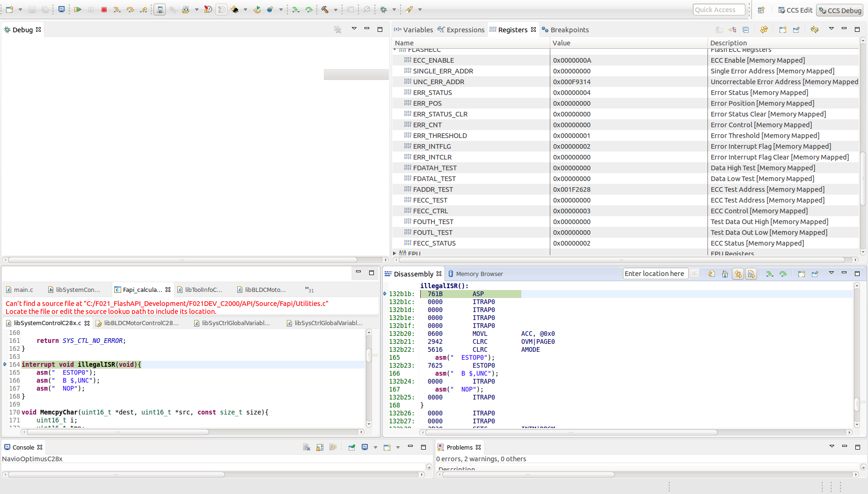Screen dimensions: 868x494
Task: Pin the Registers view
Action: coord(796,29)
